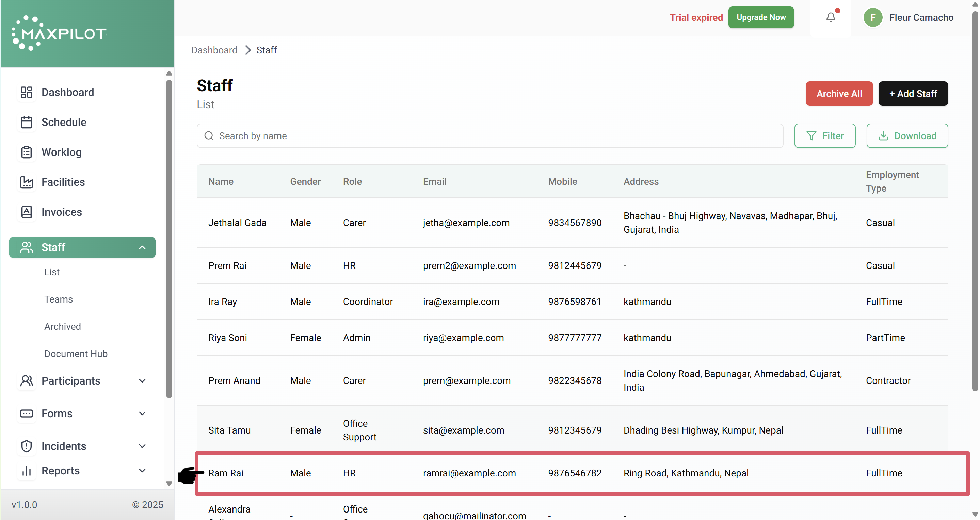Focus the Search by name field
The image size is (980, 520).
click(489, 136)
